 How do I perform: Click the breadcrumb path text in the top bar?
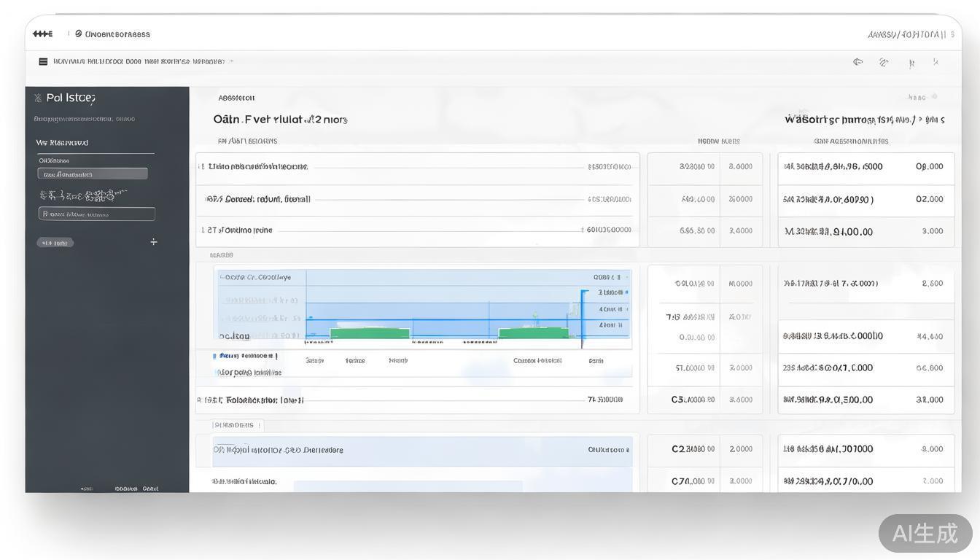pos(139,62)
